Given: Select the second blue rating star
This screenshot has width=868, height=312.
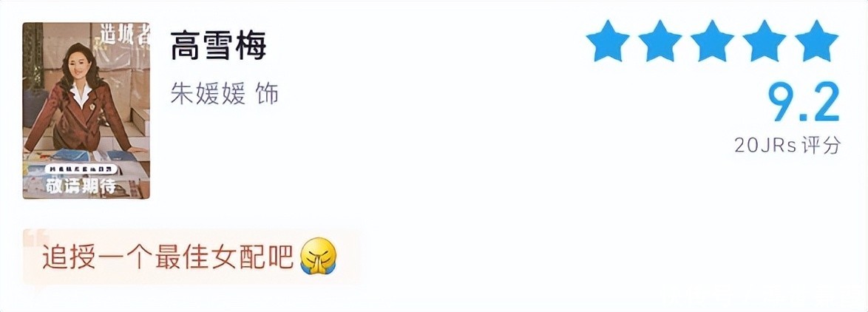Looking at the screenshot, I should point(660,41).
